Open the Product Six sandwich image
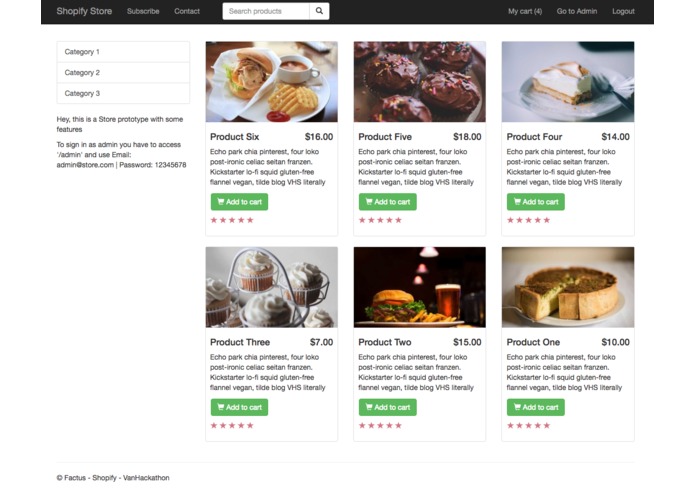The width and height of the screenshot is (695, 494). 272,82
